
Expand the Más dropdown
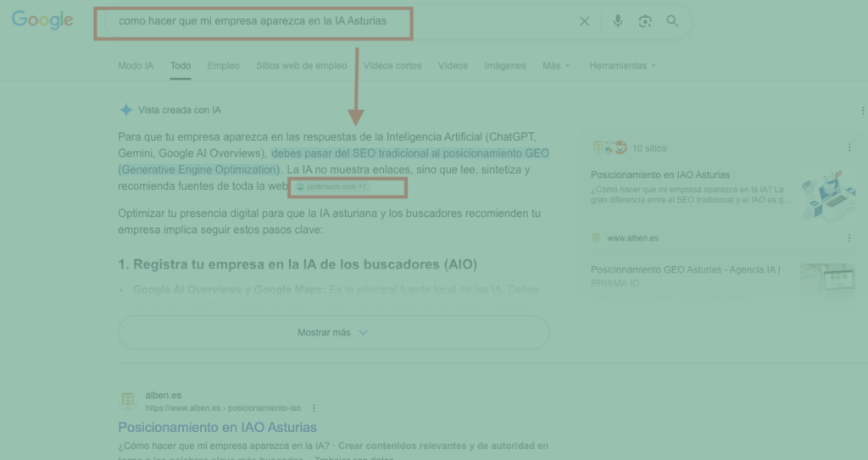556,65
